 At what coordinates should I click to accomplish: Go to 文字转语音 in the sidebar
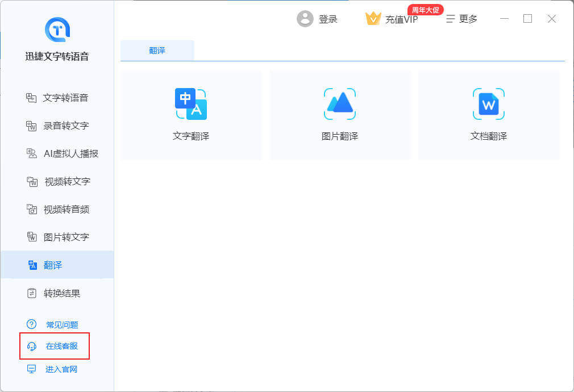[x=65, y=98]
